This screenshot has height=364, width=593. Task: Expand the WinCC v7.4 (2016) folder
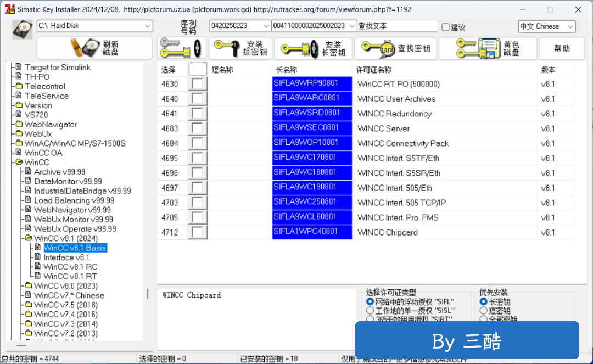(29, 314)
